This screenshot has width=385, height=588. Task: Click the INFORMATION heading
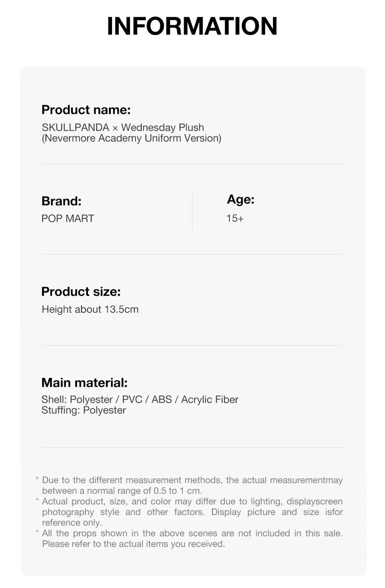pyautogui.click(x=192, y=26)
